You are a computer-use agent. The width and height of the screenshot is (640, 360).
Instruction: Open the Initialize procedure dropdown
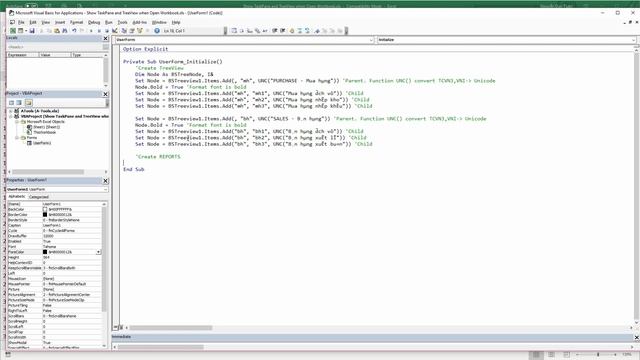(633, 40)
